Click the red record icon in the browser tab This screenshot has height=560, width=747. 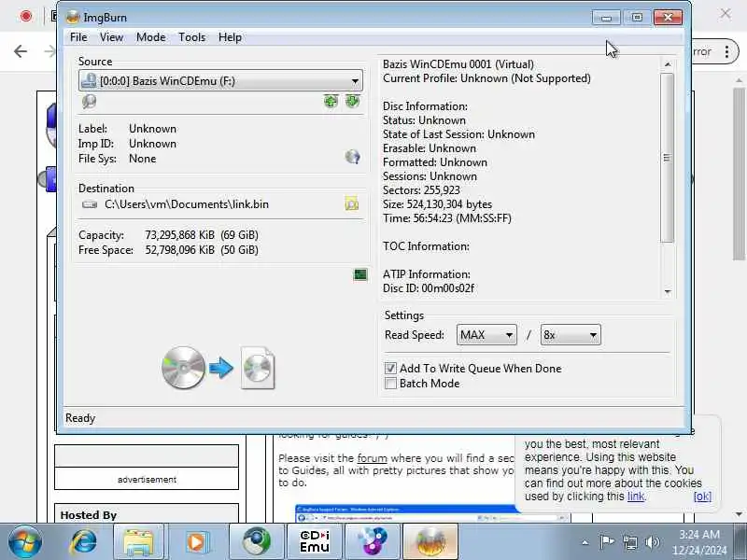(x=26, y=16)
